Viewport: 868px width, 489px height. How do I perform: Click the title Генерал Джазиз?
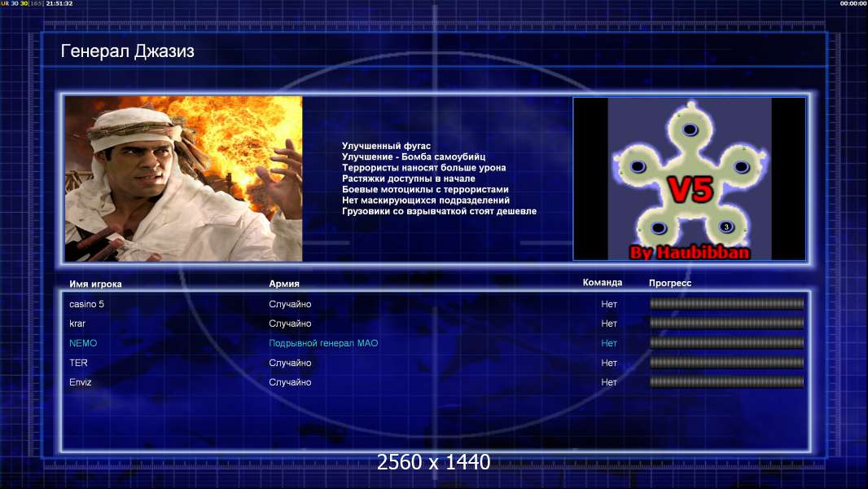[x=127, y=51]
